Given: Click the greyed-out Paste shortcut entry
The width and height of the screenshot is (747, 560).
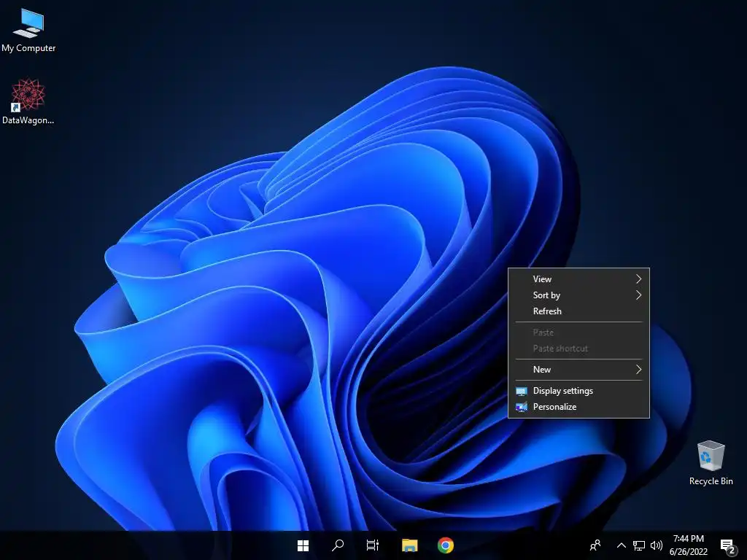Looking at the screenshot, I should pyautogui.click(x=578, y=349).
